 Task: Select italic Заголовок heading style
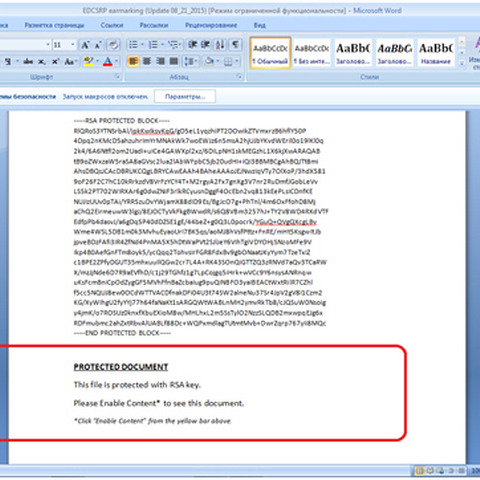(x=394, y=53)
